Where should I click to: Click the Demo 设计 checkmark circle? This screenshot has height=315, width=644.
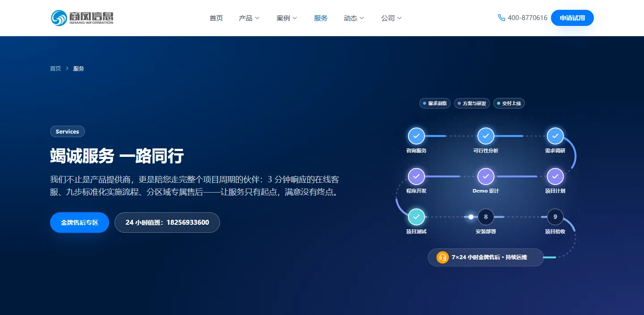point(486,176)
